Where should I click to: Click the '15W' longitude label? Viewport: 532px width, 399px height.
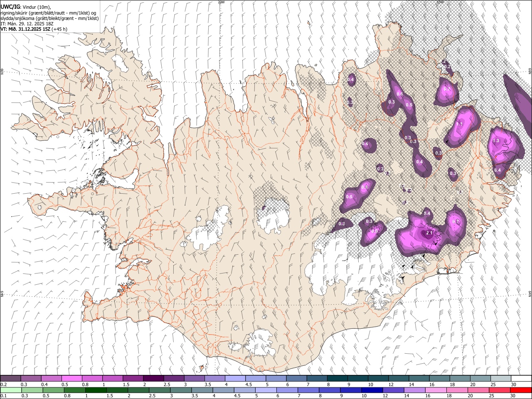coord(440,2)
